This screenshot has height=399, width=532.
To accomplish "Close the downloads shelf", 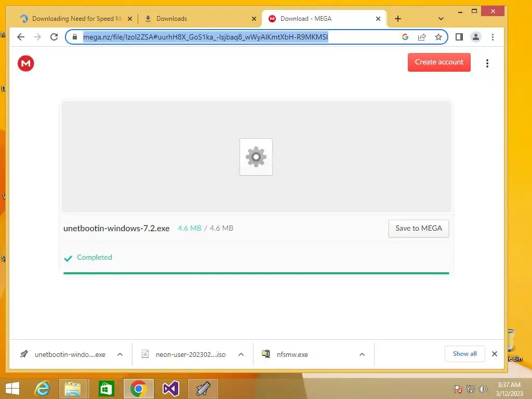I will tap(495, 354).
